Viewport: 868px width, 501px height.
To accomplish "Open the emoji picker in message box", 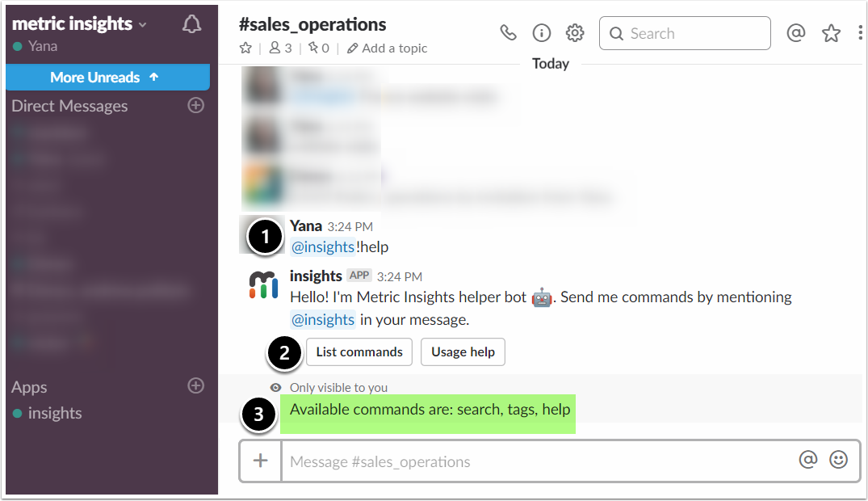I will 839,460.
